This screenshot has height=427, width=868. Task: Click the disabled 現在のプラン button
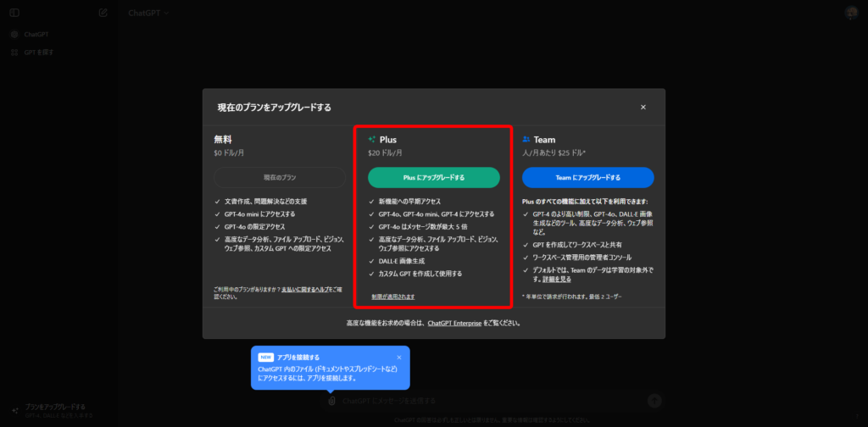(280, 178)
